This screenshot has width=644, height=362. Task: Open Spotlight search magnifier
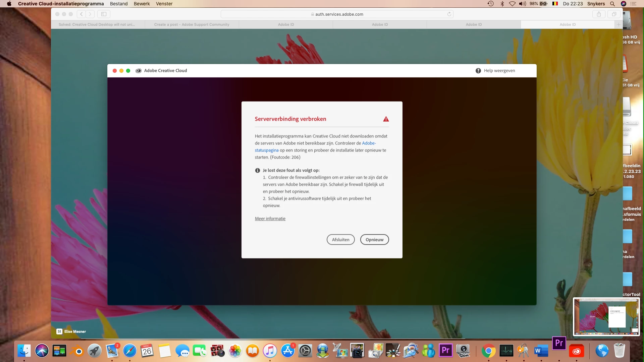612,4
